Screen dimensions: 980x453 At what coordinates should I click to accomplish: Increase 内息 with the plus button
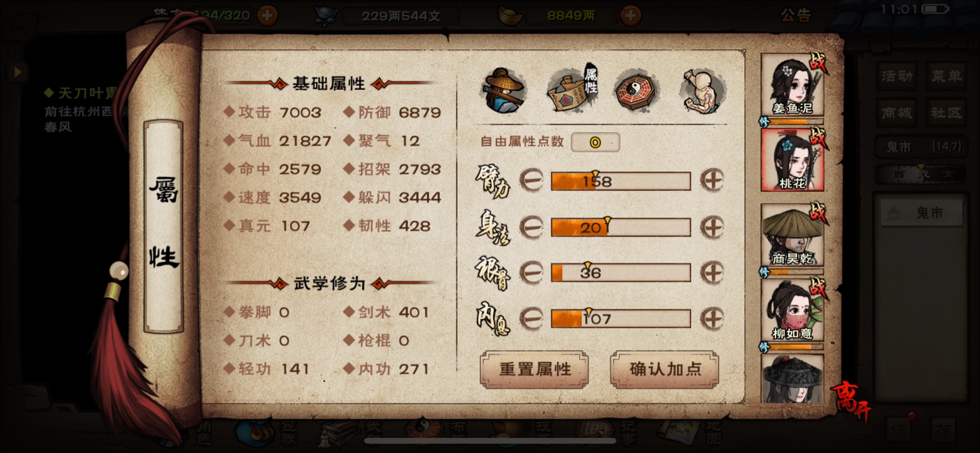tap(712, 319)
